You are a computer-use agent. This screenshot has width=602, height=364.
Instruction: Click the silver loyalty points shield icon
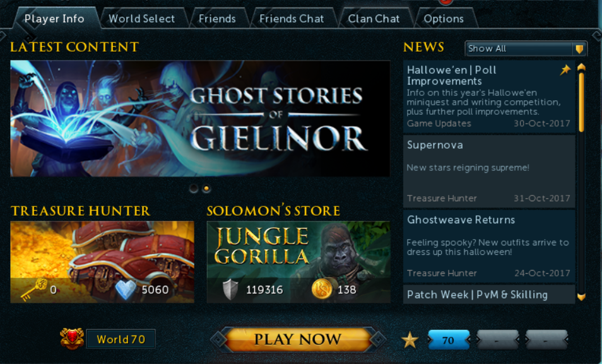click(x=230, y=290)
